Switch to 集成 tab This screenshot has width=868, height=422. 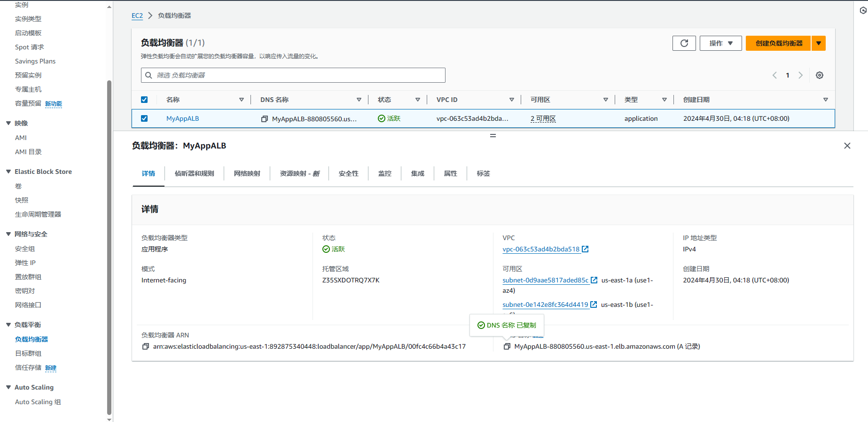pyautogui.click(x=418, y=173)
